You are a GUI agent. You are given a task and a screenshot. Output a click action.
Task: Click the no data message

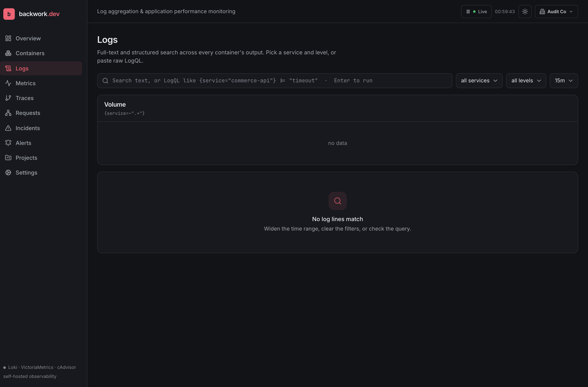click(x=338, y=143)
